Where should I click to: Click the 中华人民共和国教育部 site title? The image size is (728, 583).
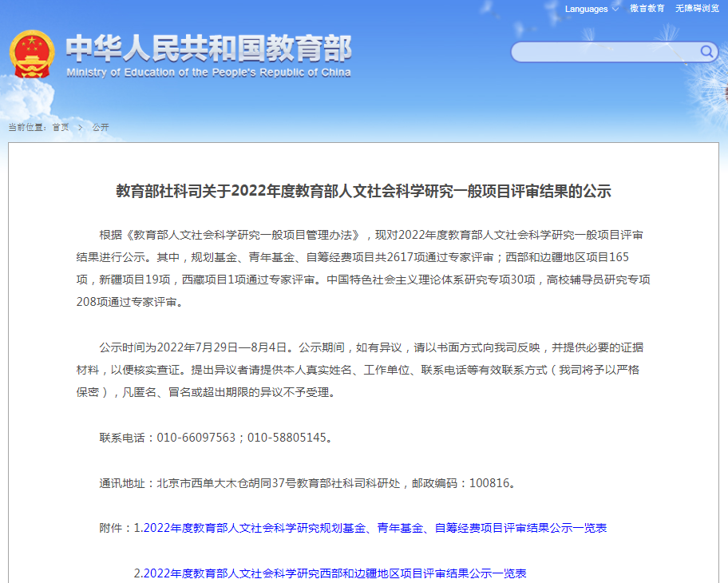point(208,48)
